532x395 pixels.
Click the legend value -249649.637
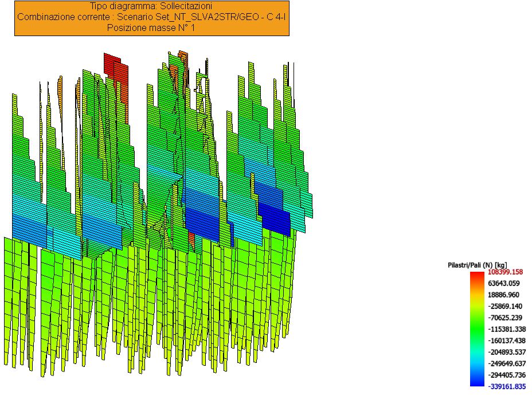(x=507, y=363)
